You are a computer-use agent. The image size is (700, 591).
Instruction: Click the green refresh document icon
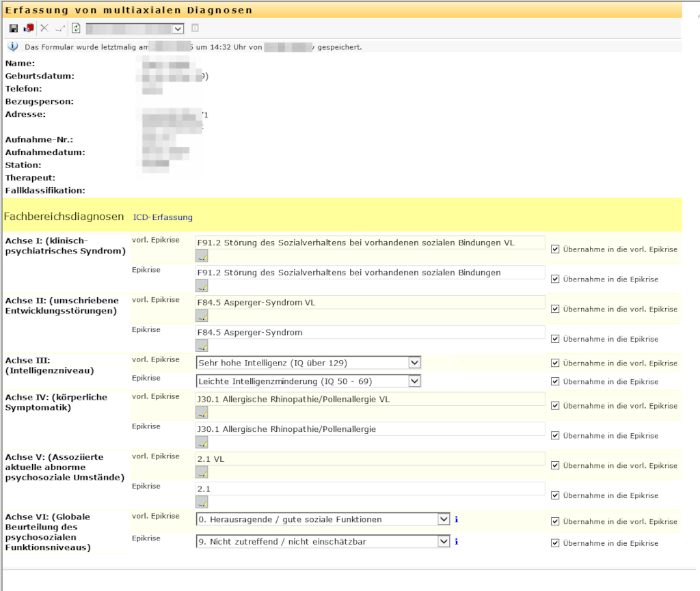coord(76,28)
